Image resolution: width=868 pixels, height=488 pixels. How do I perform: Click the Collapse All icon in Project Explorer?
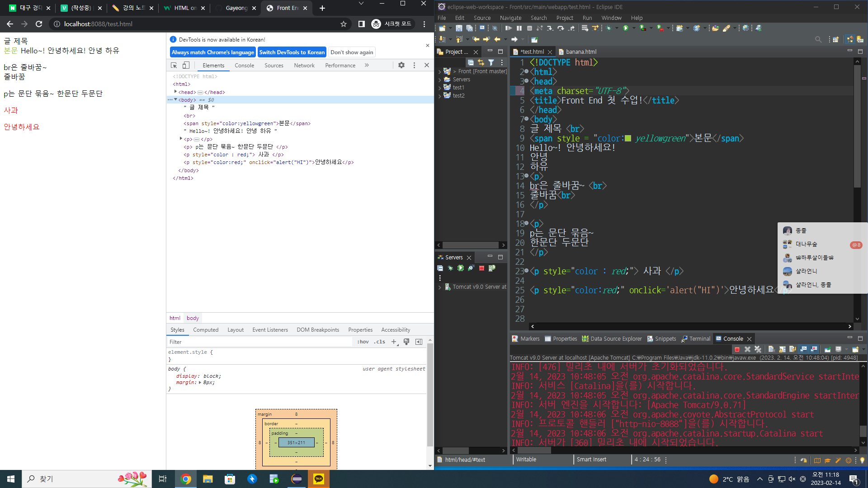pyautogui.click(x=471, y=62)
